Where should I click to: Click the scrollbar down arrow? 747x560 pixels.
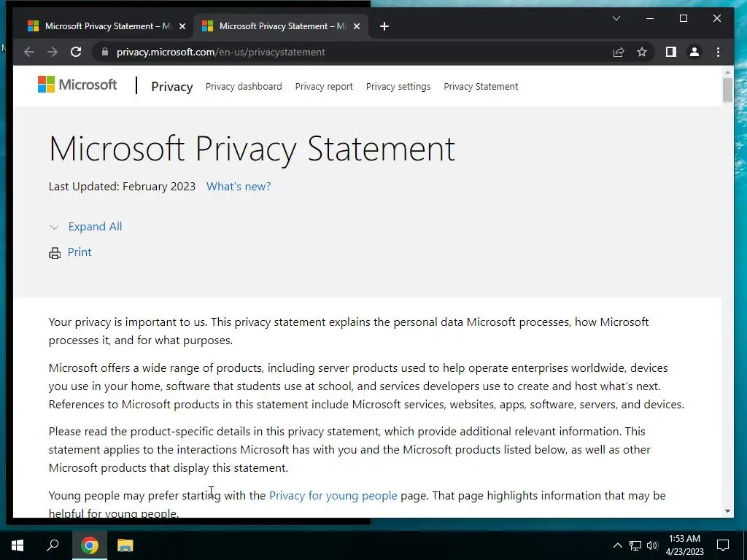pyautogui.click(x=727, y=511)
